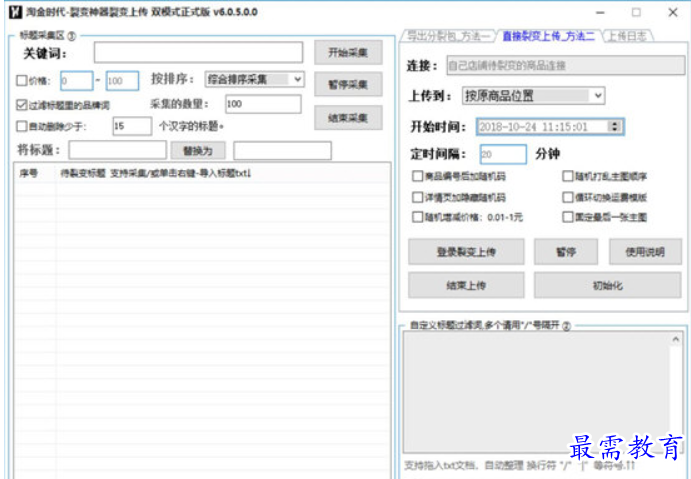
Task: Click the 定时间隔 minutes field showing 20
Action: click(503, 154)
